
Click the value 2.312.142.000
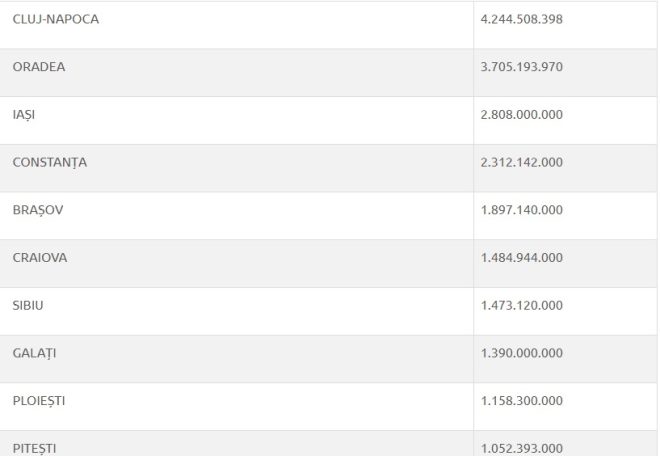522,162
